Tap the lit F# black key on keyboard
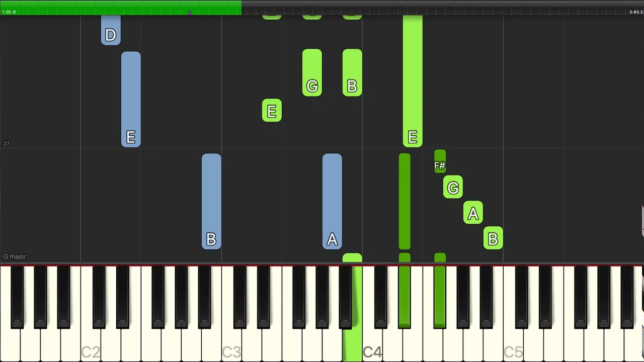 (x=440, y=297)
